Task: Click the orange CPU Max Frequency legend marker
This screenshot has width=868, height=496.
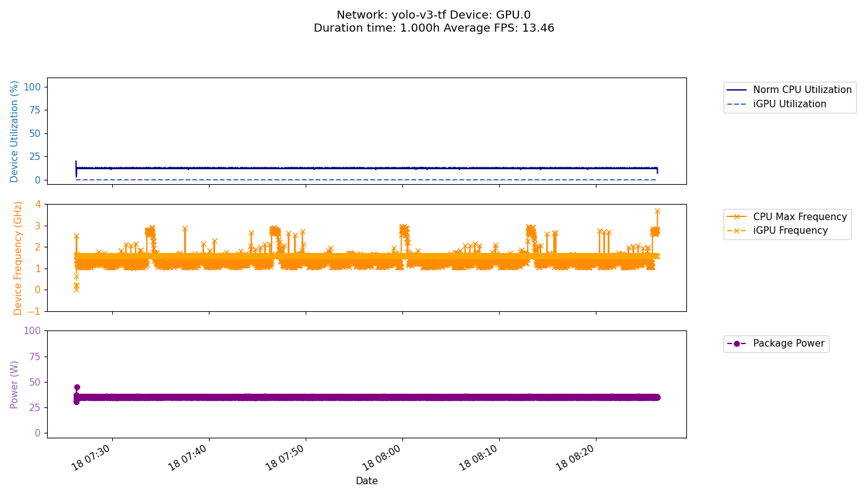Action: [x=737, y=217]
